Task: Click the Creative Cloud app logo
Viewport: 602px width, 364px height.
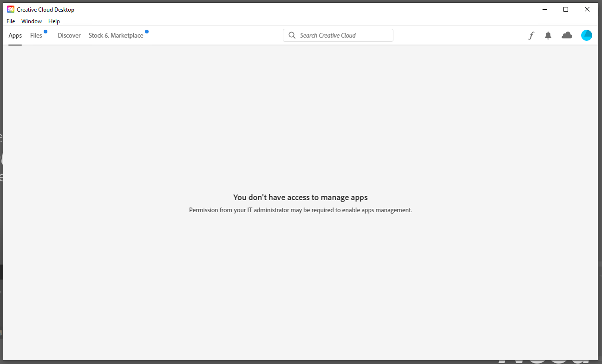Action: [x=11, y=9]
